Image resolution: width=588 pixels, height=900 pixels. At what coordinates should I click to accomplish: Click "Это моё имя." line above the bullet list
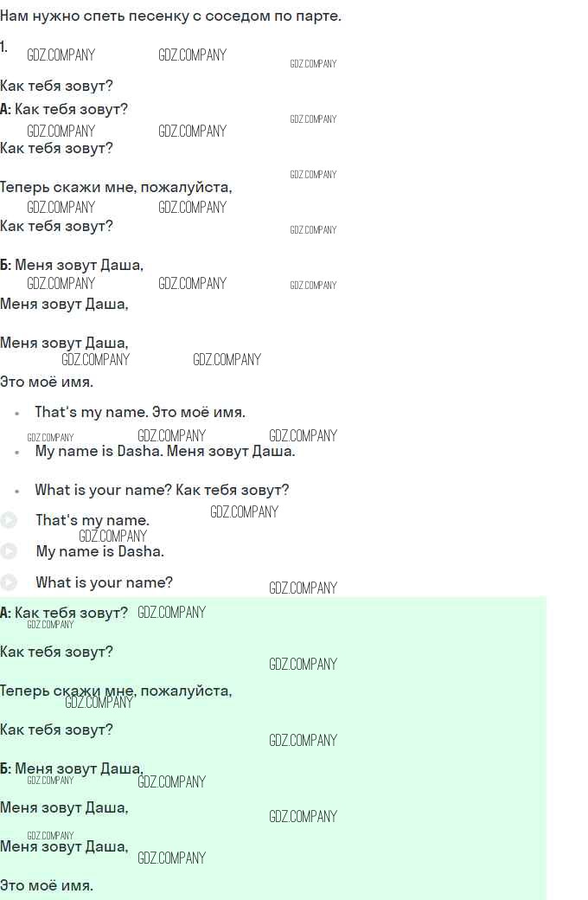[47, 382]
